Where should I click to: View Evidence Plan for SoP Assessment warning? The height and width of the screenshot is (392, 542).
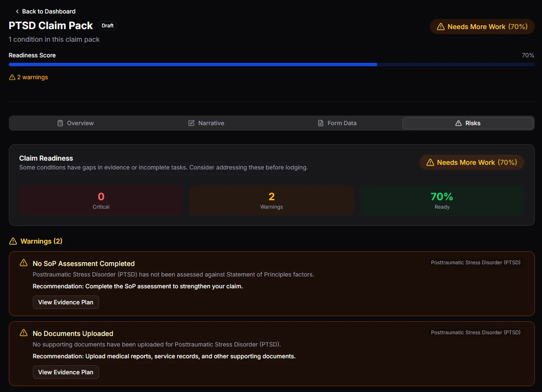(66, 302)
